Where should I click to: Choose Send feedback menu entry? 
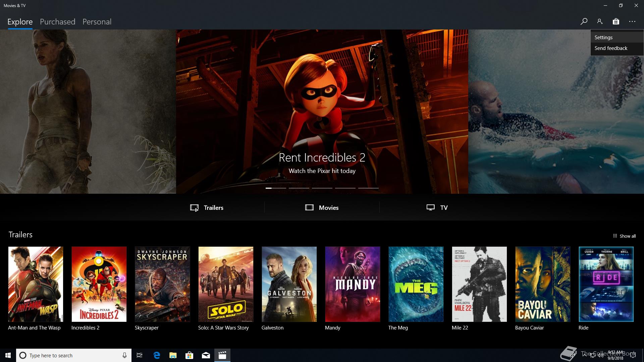click(617, 48)
